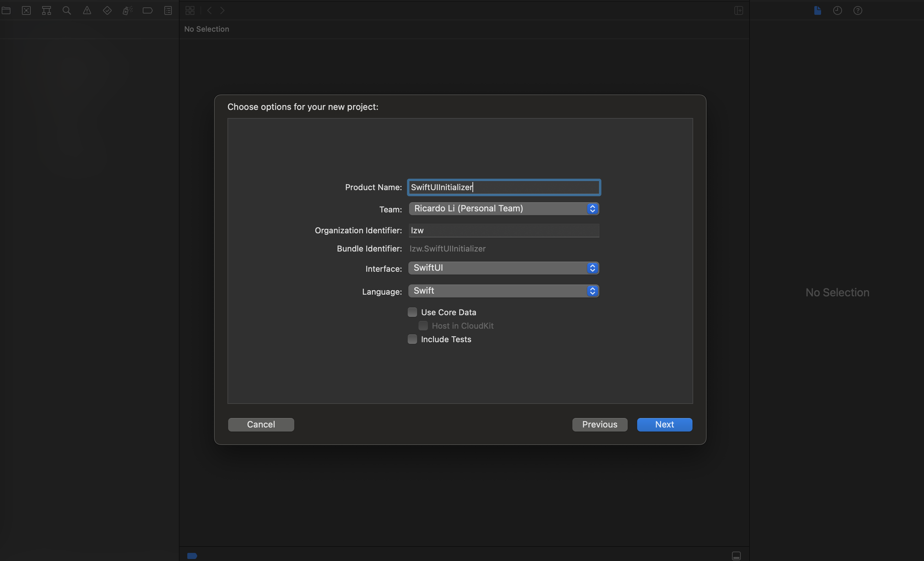Select the Source Control navigator icon
This screenshot has height=561, width=924.
[26, 10]
